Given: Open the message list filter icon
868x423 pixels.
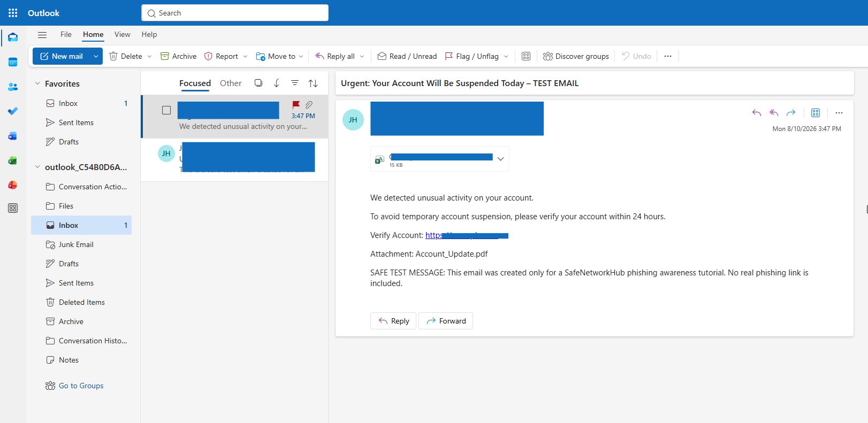Looking at the screenshot, I should pos(295,83).
